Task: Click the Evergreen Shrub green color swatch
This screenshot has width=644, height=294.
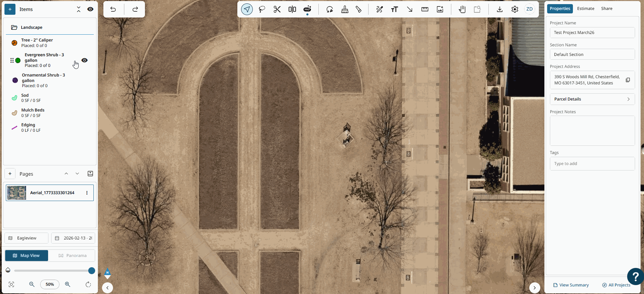Action: tap(18, 60)
